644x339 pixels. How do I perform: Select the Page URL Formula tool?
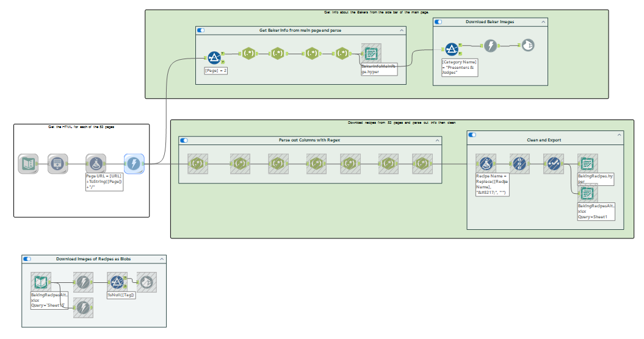tap(96, 164)
